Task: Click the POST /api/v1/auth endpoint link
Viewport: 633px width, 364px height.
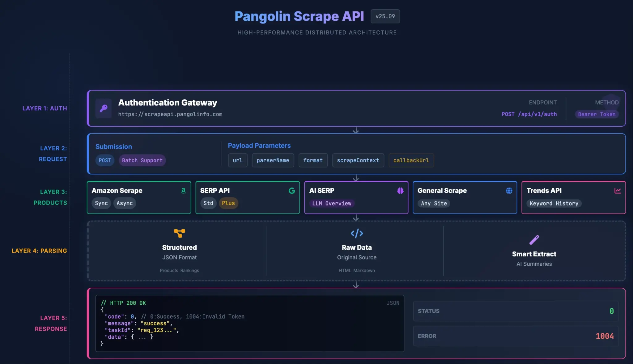Action: coord(529,114)
